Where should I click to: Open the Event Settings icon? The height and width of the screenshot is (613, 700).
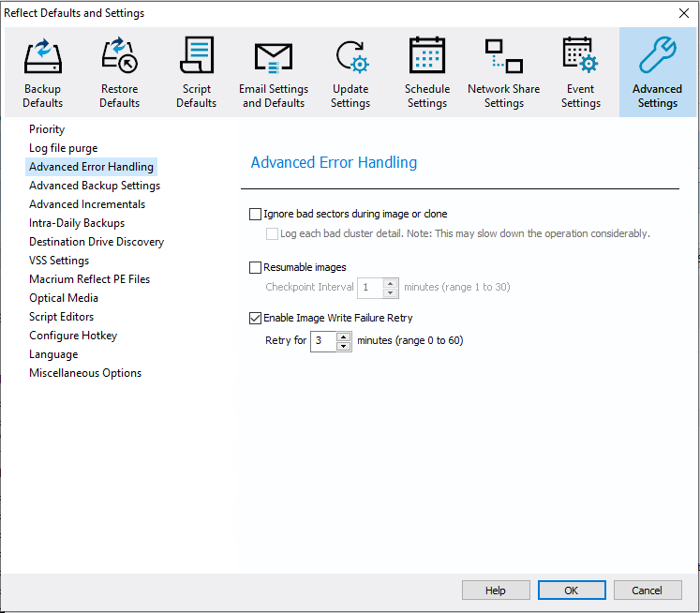tap(580, 55)
